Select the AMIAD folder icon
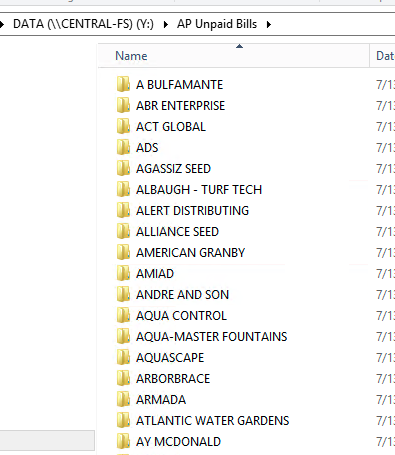 point(123,273)
